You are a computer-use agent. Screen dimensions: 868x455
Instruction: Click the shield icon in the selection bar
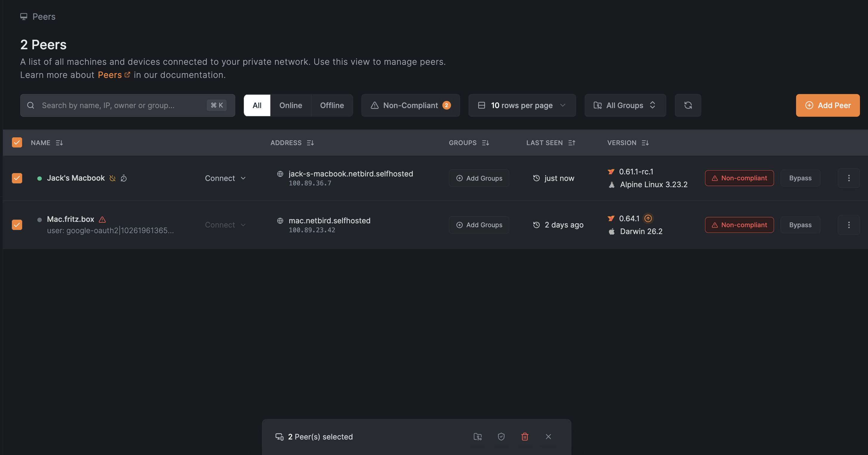(x=501, y=437)
